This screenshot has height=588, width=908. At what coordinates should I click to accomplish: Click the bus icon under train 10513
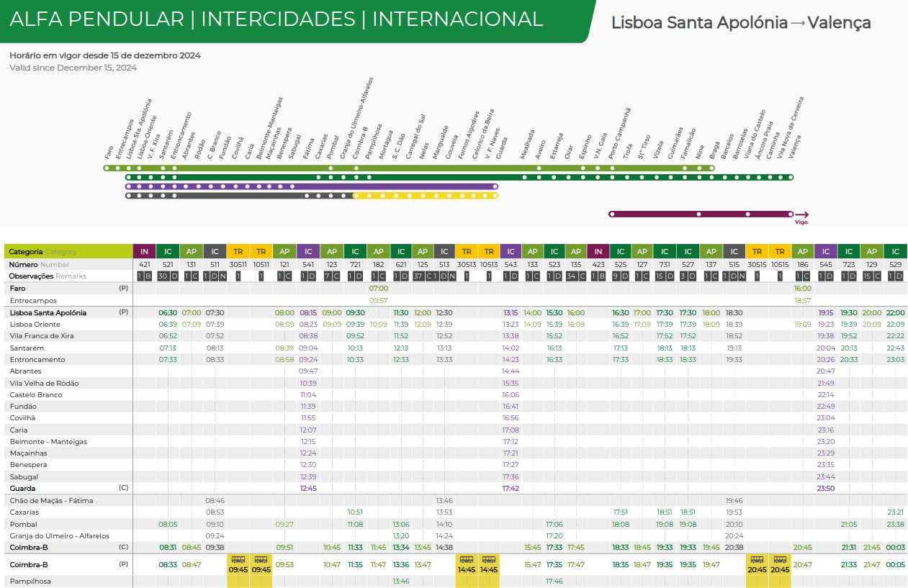click(489, 559)
